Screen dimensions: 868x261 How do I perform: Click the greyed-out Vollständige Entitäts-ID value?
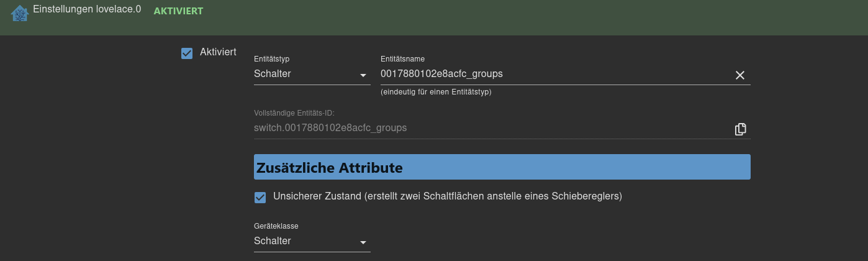(330, 128)
